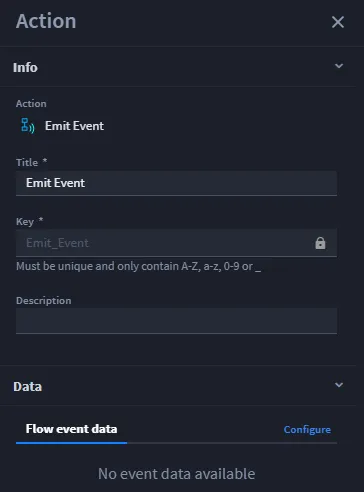Close the Action panel with X

[338, 22]
